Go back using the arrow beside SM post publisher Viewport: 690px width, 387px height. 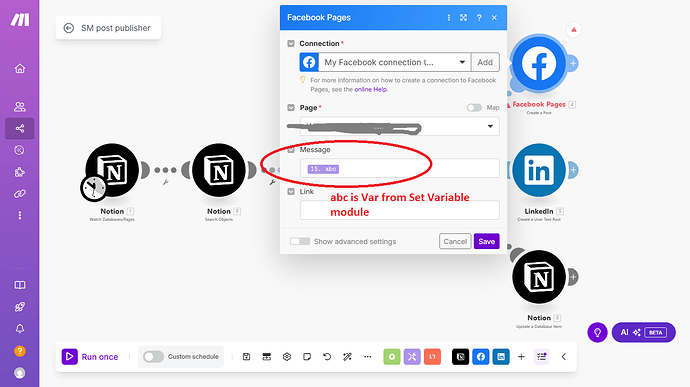point(69,28)
